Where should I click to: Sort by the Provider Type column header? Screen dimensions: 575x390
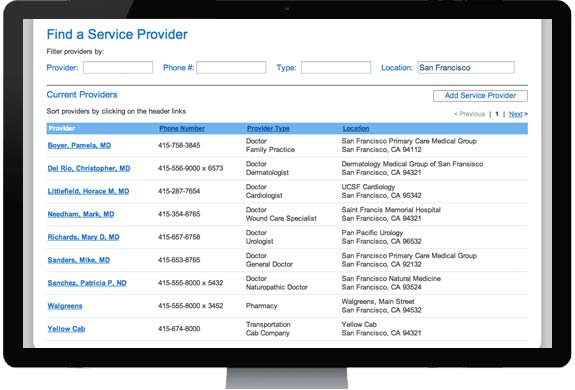[268, 128]
